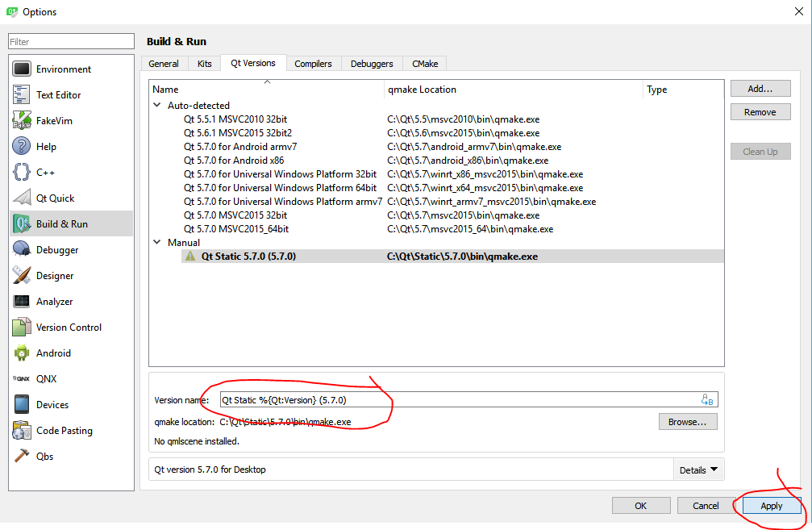The height and width of the screenshot is (530, 812).
Task: Open the Analyzer icon
Action: pos(21,301)
